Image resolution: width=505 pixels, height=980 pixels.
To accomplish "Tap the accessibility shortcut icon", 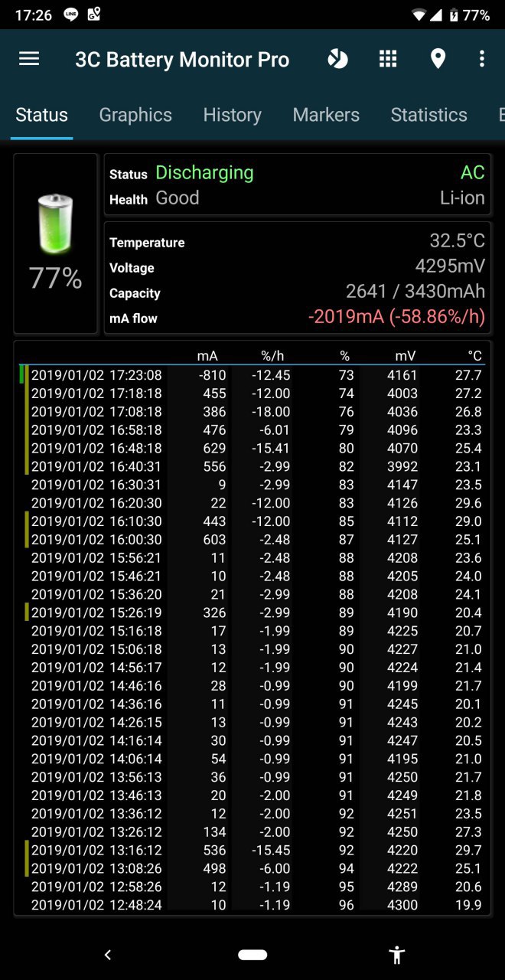I will click(396, 954).
